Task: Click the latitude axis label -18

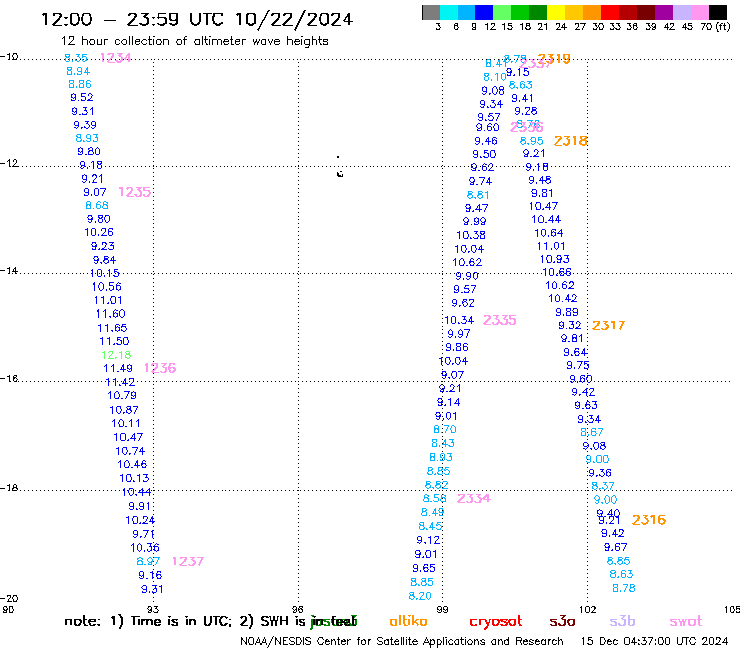Action: [x=9, y=488]
